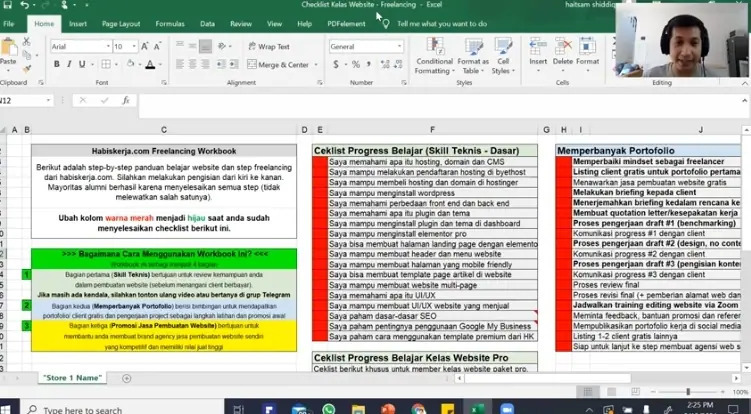The width and height of the screenshot is (751, 414).
Task: Click the Bottom Align icon
Action: coord(205,46)
